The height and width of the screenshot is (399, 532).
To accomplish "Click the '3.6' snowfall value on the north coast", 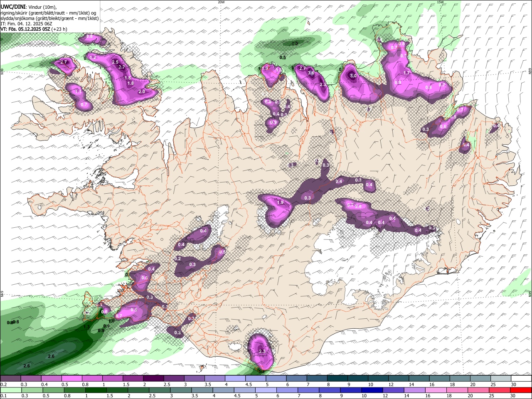I will [x=311, y=73].
